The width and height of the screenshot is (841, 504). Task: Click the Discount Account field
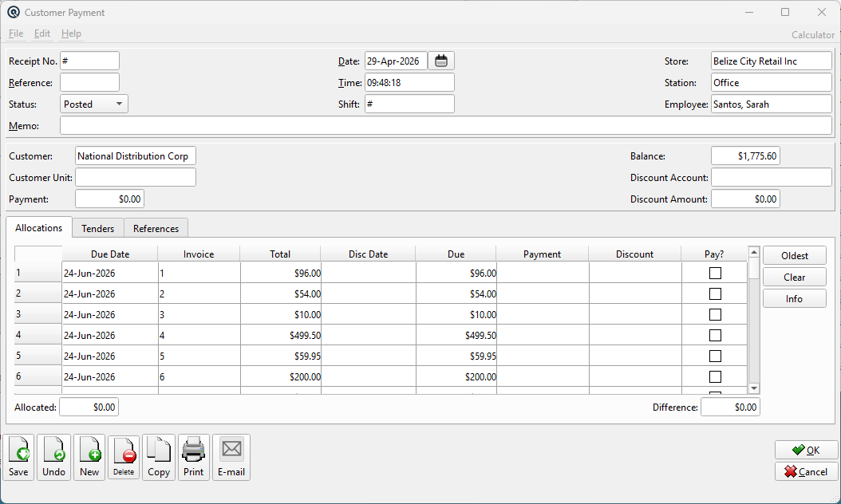772,178
